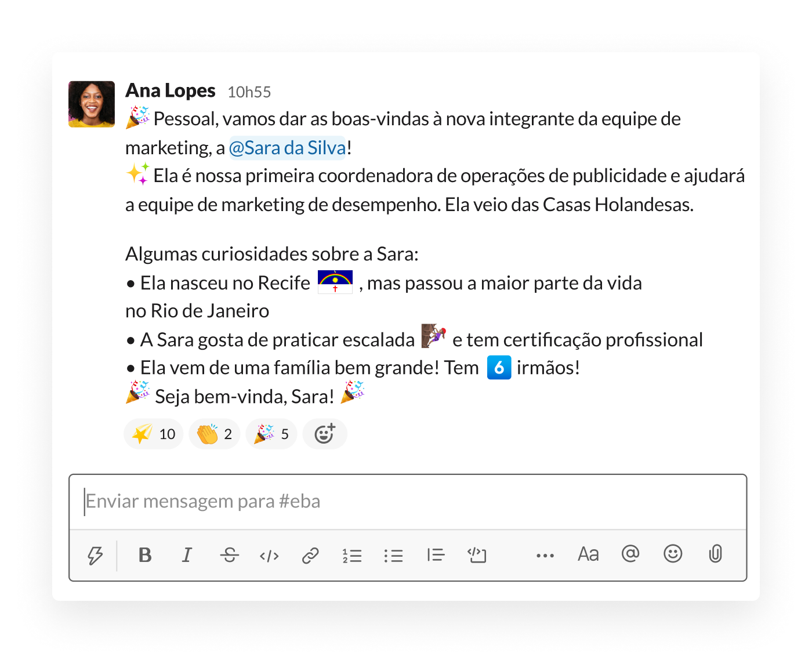Screen dimensions: 812x653
Task: Attach a file with the paperclip
Action: point(716,554)
